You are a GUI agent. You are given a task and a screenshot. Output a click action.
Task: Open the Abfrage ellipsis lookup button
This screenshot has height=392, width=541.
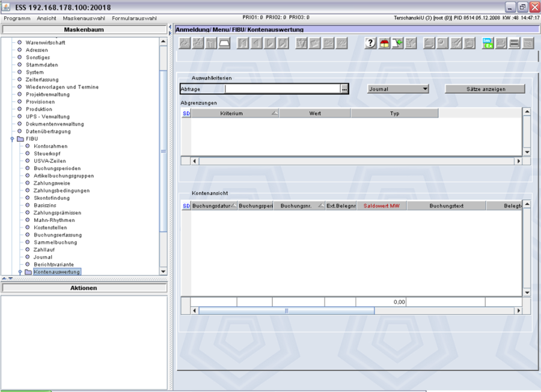(x=344, y=89)
